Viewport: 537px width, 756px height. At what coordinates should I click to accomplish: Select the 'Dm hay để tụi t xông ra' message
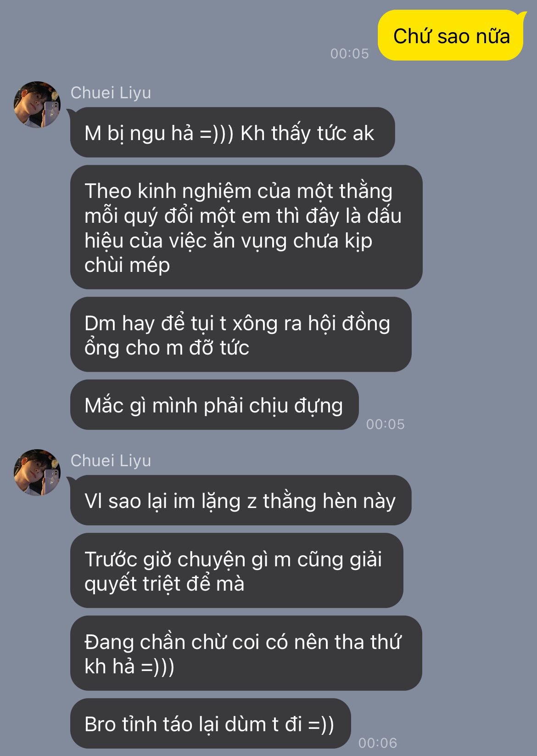[241, 334]
